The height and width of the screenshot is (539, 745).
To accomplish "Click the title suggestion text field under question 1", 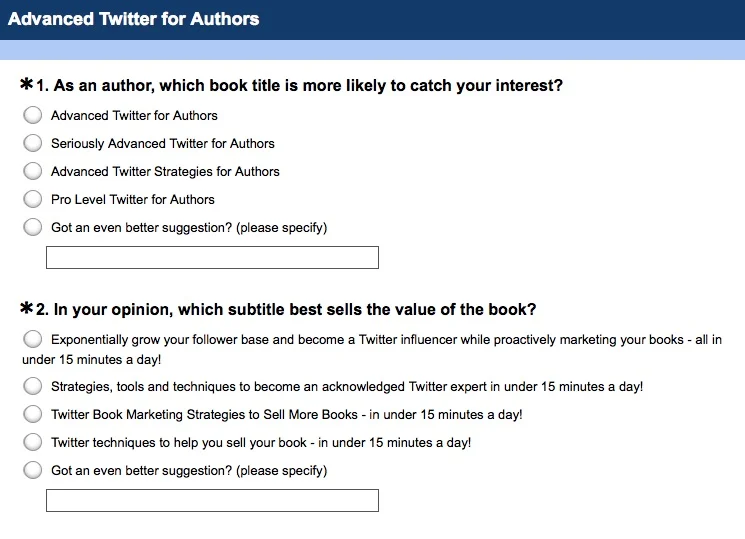I will (x=212, y=258).
